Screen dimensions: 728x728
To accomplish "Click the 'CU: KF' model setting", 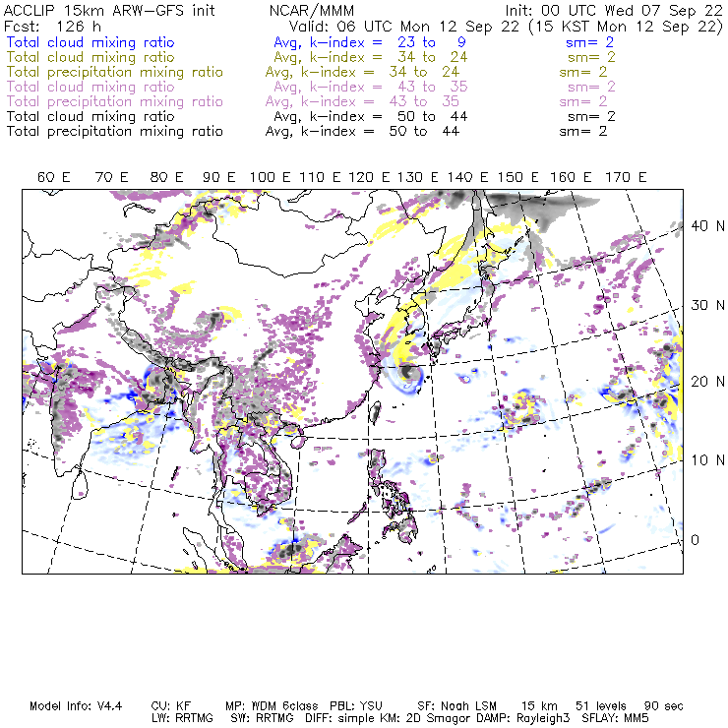I will coord(171,706).
